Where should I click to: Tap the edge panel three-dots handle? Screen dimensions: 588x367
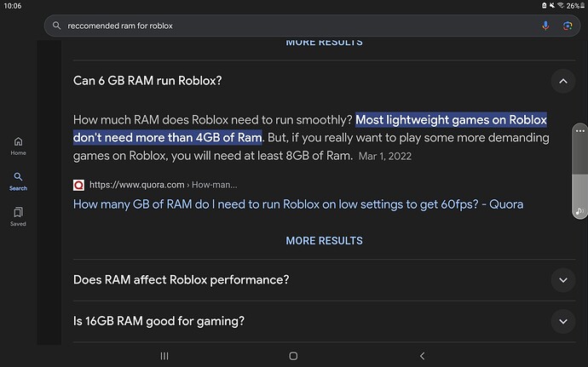579,131
